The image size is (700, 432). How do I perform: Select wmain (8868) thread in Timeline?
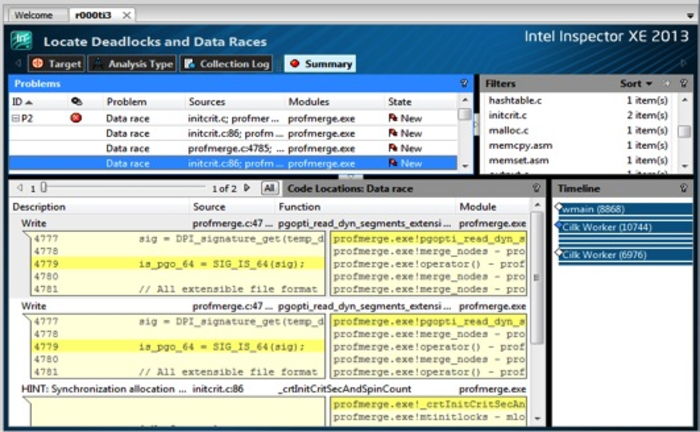(x=625, y=209)
